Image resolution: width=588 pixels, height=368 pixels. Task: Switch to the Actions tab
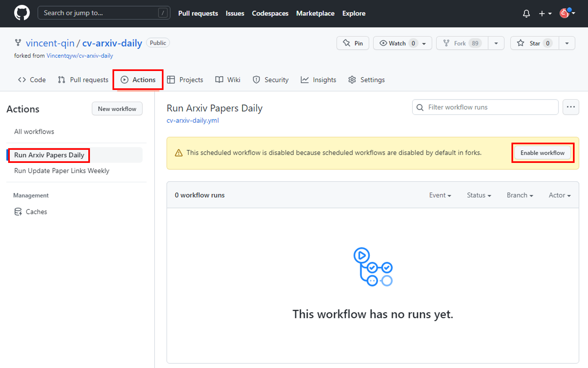[x=138, y=80]
